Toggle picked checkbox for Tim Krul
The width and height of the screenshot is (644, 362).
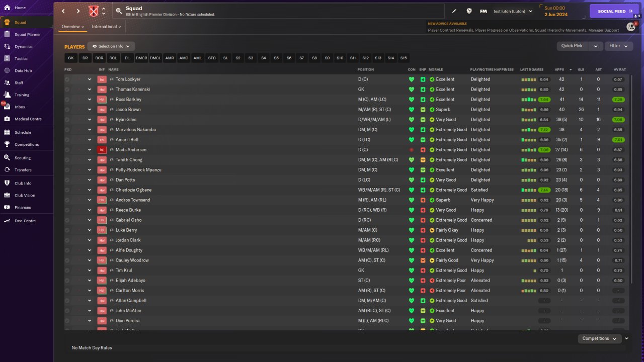(x=67, y=270)
